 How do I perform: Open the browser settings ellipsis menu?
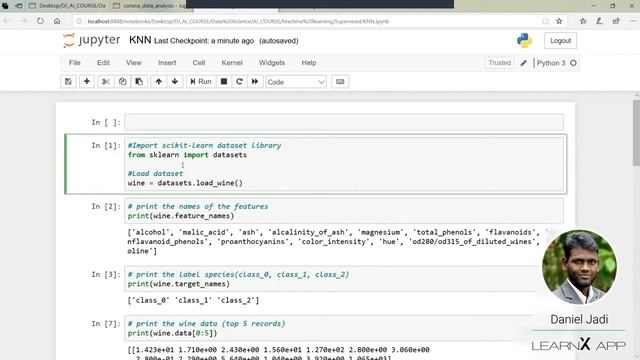[x=633, y=21]
